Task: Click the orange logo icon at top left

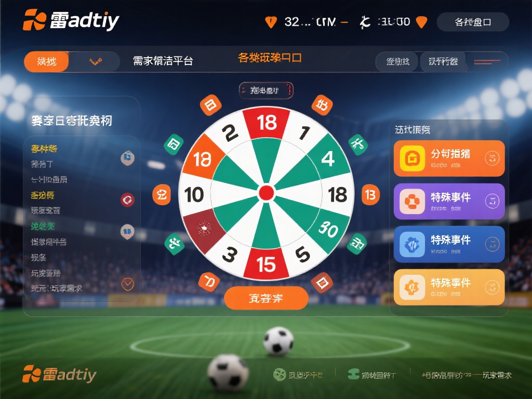Action: pyautogui.click(x=34, y=20)
